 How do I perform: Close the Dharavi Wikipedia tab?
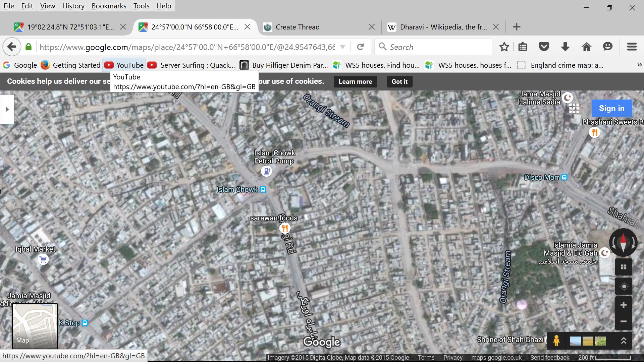[x=496, y=27]
